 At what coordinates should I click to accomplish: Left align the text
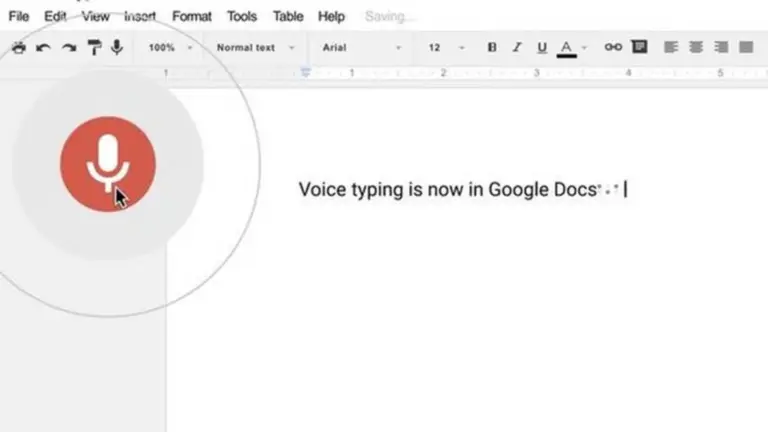(671, 47)
